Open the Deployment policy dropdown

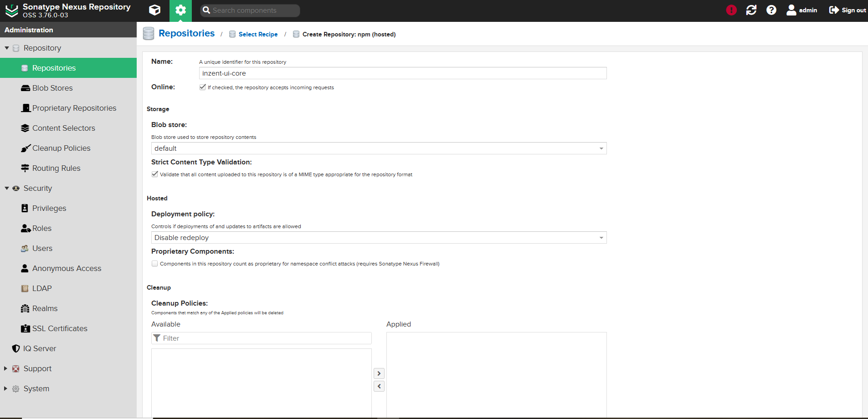(x=601, y=237)
